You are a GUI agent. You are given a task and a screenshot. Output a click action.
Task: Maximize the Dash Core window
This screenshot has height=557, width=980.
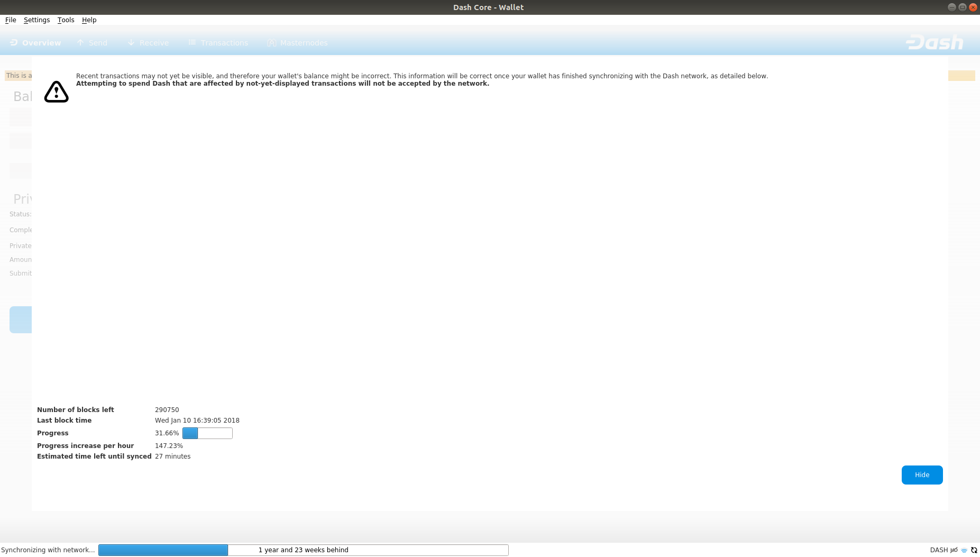point(963,7)
